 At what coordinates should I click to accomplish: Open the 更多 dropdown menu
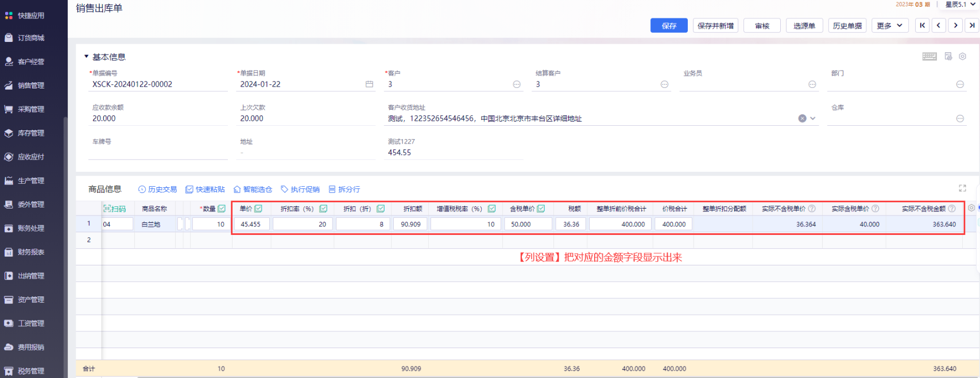pos(890,25)
